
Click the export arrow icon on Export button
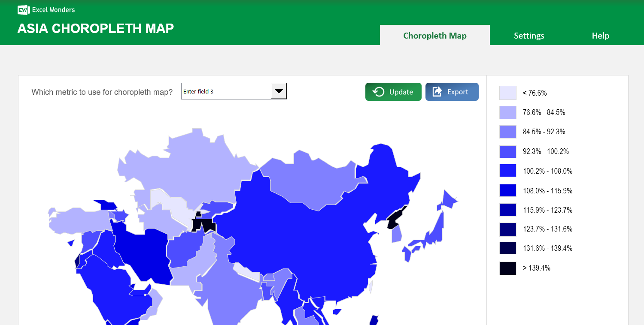point(438,91)
